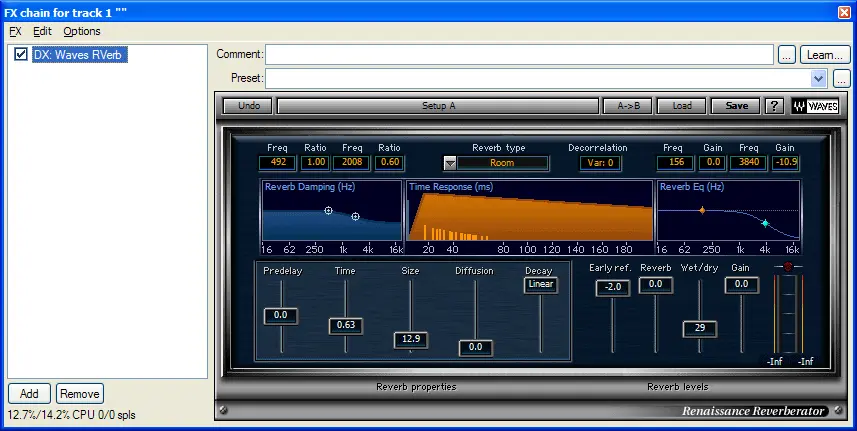The width and height of the screenshot is (857, 431).
Task: Click the damping Freq value 2008
Action: [x=352, y=162]
